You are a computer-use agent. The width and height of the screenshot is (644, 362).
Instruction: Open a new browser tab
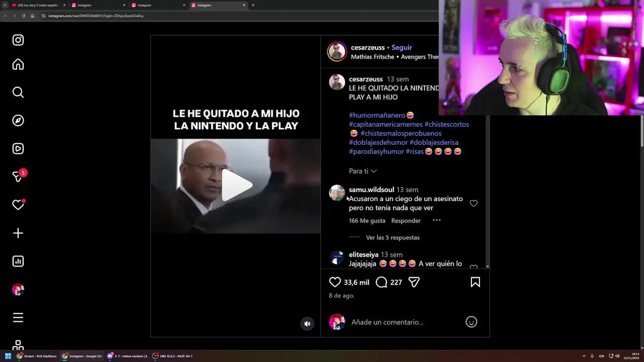pyautogui.click(x=253, y=5)
